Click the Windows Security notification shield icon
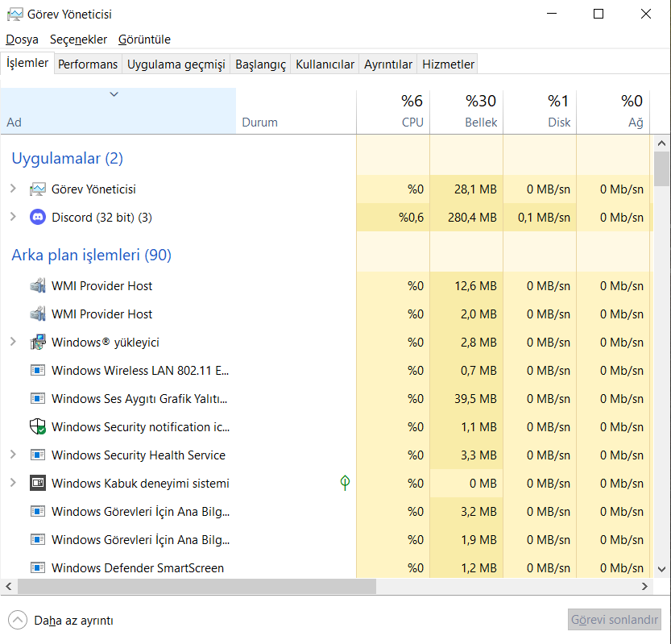671x644 pixels. (x=38, y=427)
